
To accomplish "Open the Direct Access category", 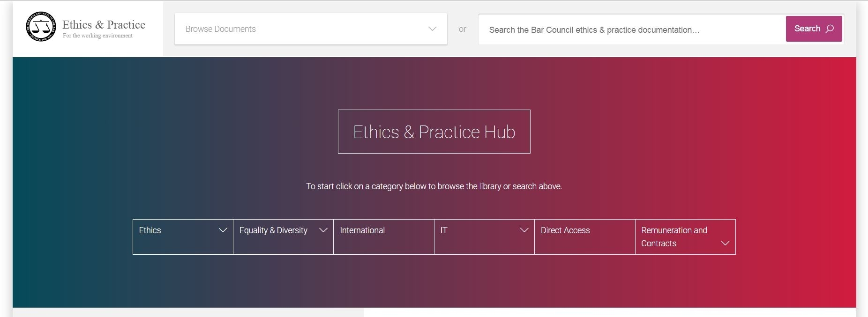I will tap(585, 237).
